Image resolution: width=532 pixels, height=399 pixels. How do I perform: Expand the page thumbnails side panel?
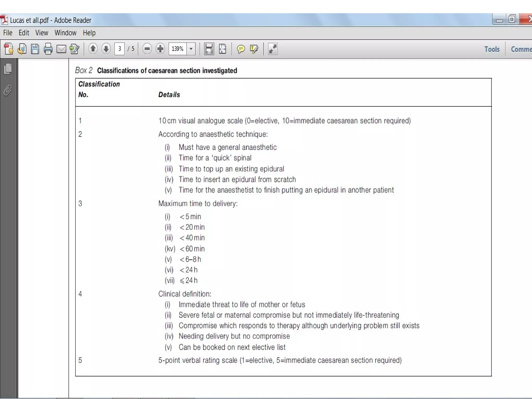tap(8, 69)
